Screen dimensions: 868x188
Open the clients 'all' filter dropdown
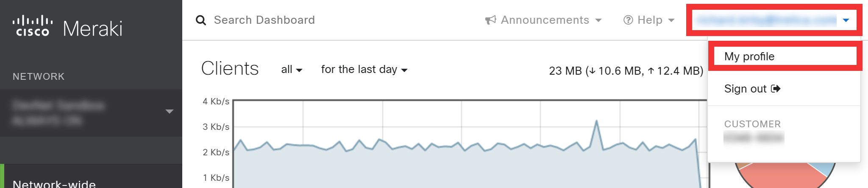[x=292, y=70]
